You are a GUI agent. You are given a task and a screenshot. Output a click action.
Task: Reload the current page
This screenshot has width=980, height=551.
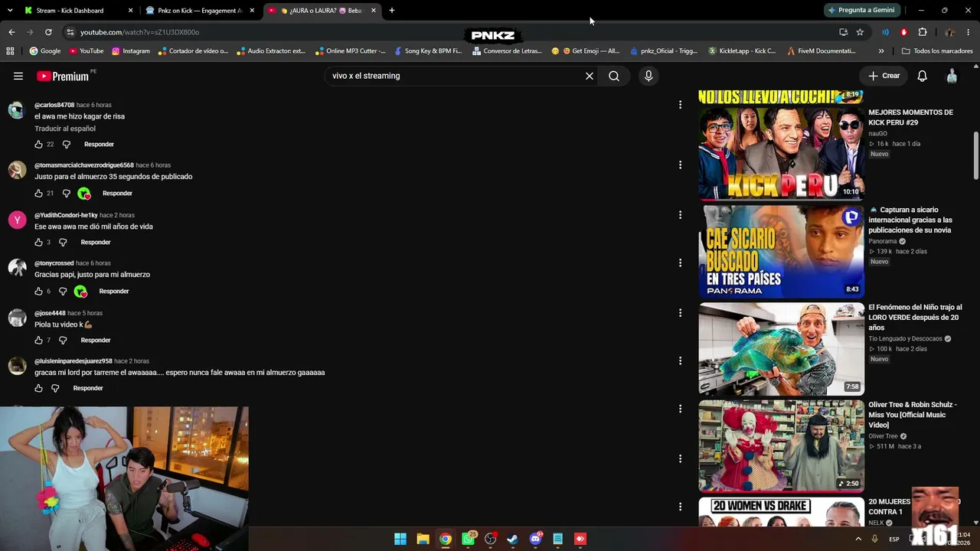[48, 32]
